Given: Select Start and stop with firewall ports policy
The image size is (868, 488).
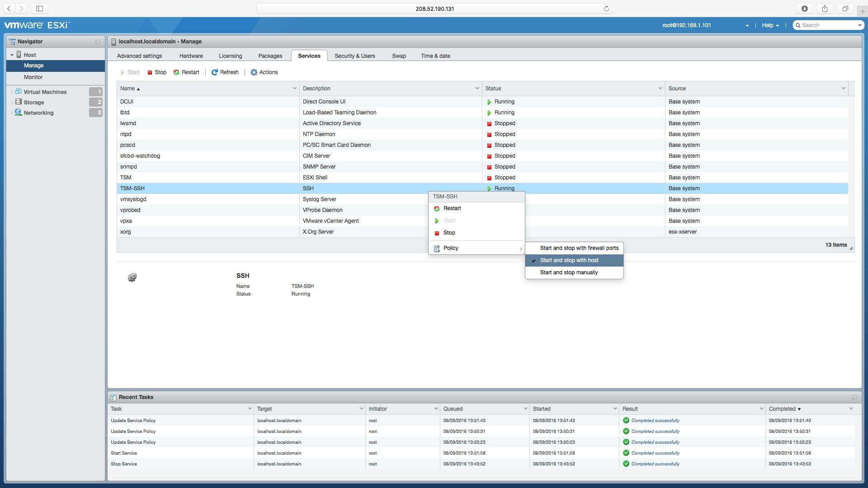Looking at the screenshot, I should 579,248.
